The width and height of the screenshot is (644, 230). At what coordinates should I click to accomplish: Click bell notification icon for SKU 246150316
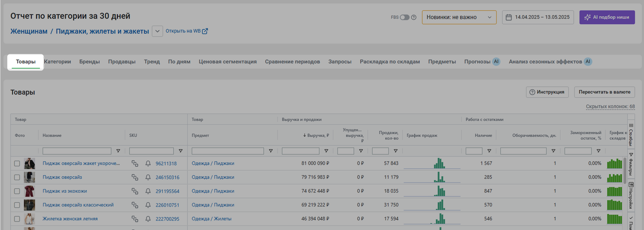click(148, 177)
